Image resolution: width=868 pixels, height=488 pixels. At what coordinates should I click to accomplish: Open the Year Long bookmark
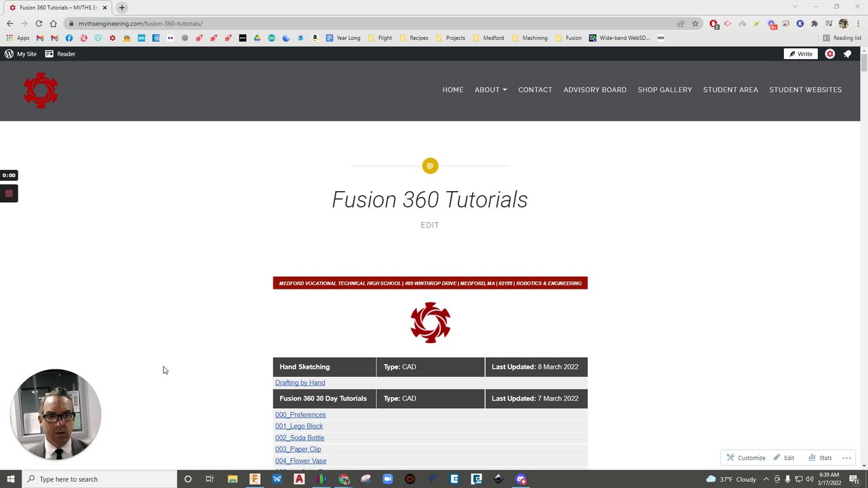point(343,38)
